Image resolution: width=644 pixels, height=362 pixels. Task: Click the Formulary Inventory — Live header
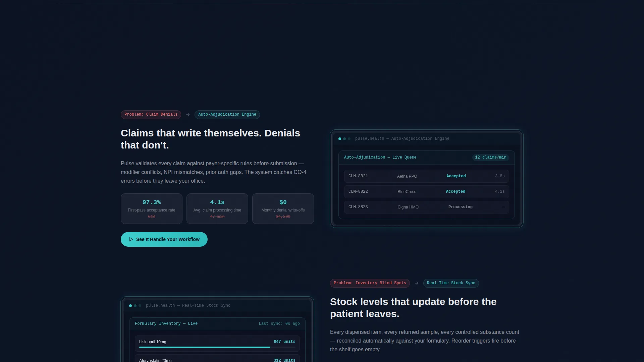click(x=166, y=324)
